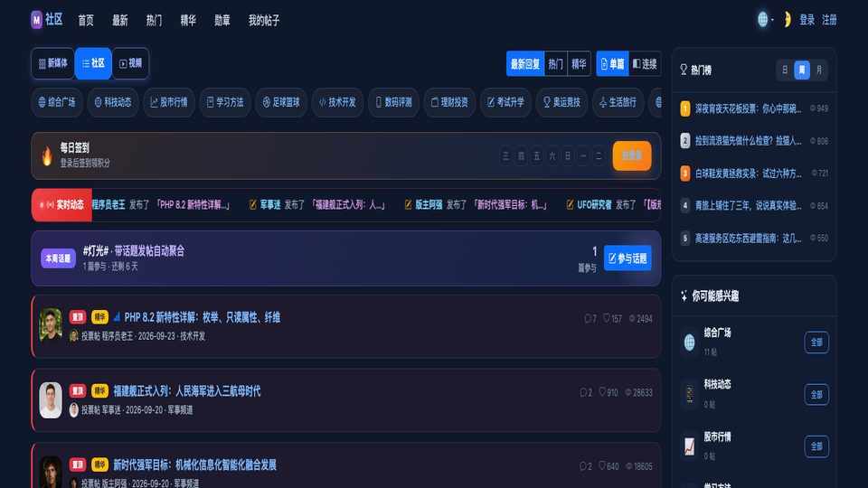Viewport: 868px width, 488px height.
Task: Click the comment icon on PHP 8.2 post
Action: click(588, 319)
